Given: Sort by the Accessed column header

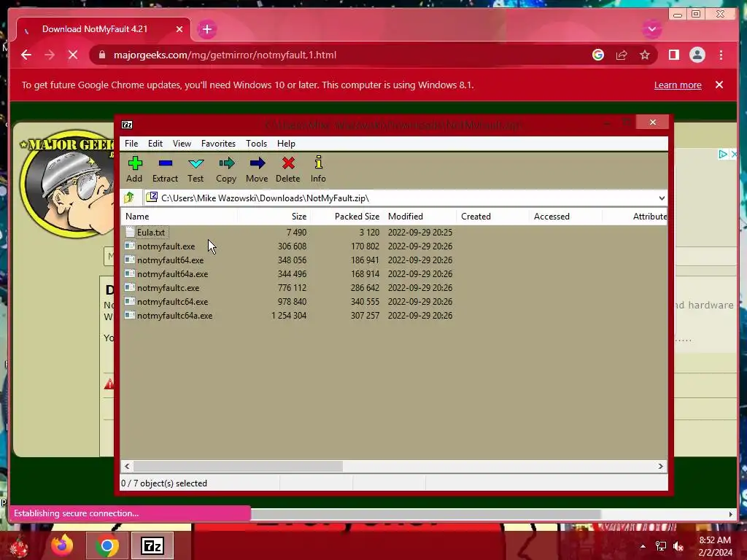Looking at the screenshot, I should 565,216.
